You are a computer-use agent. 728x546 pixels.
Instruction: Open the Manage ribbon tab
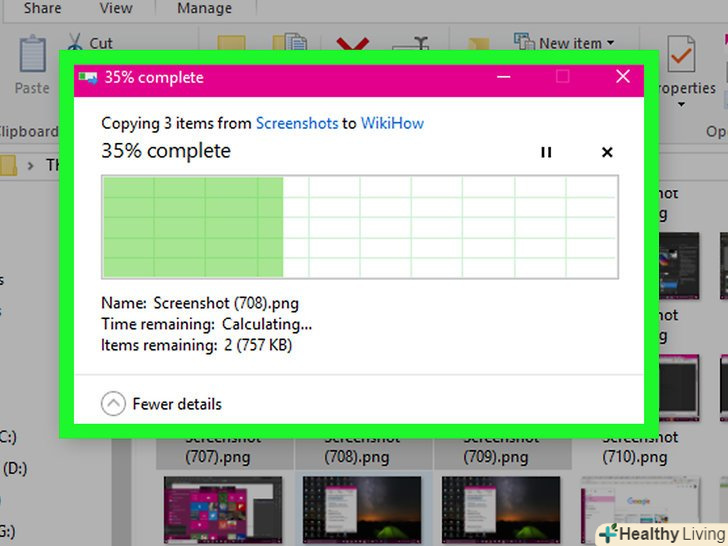pyautogui.click(x=204, y=8)
